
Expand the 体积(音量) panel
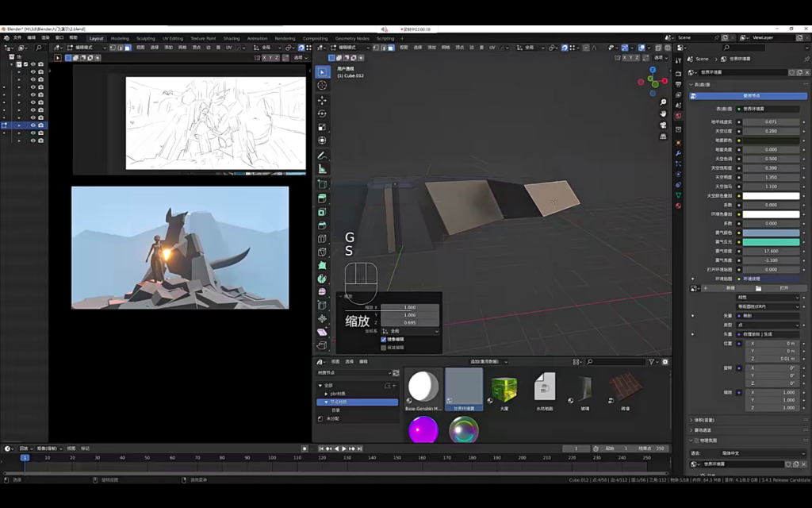click(705, 420)
